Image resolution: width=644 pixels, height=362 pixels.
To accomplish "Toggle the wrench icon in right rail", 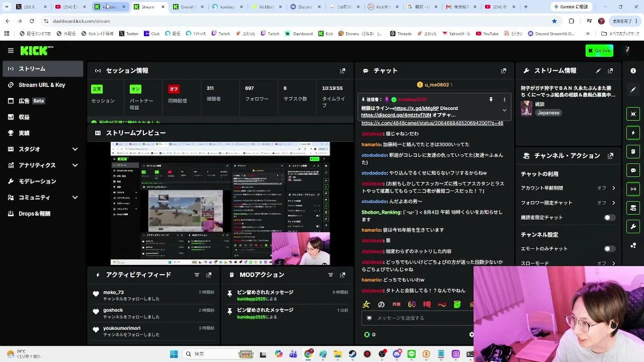I will tap(633, 227).
